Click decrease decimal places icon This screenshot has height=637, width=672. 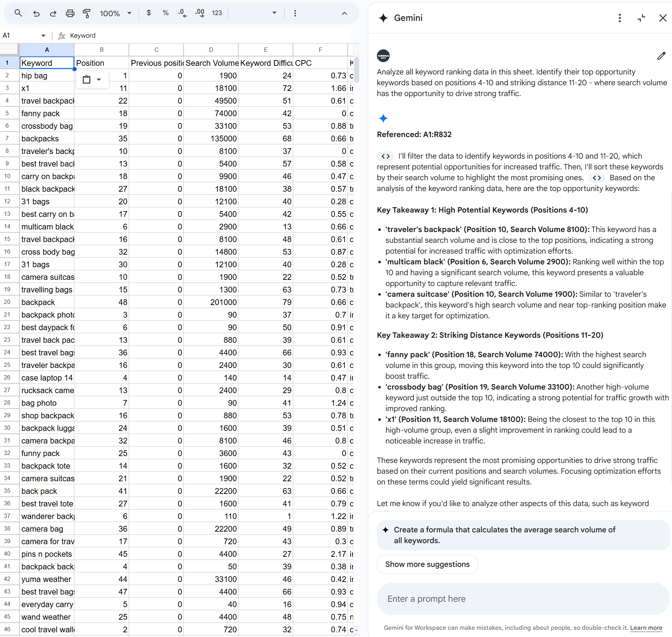tap(182, 13)
